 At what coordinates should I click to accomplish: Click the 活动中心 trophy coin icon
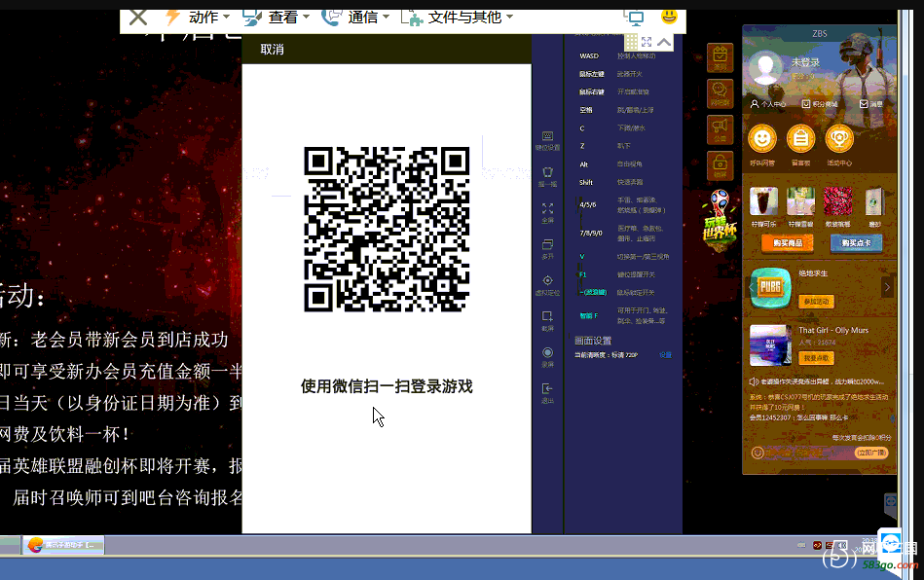pos(839,139)
